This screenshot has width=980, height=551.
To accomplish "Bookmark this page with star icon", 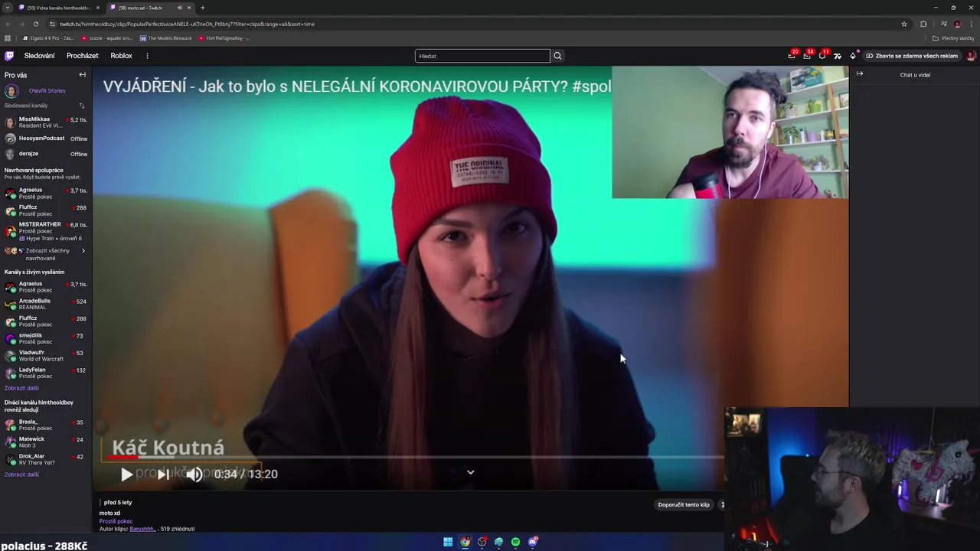I will [904, 24].
